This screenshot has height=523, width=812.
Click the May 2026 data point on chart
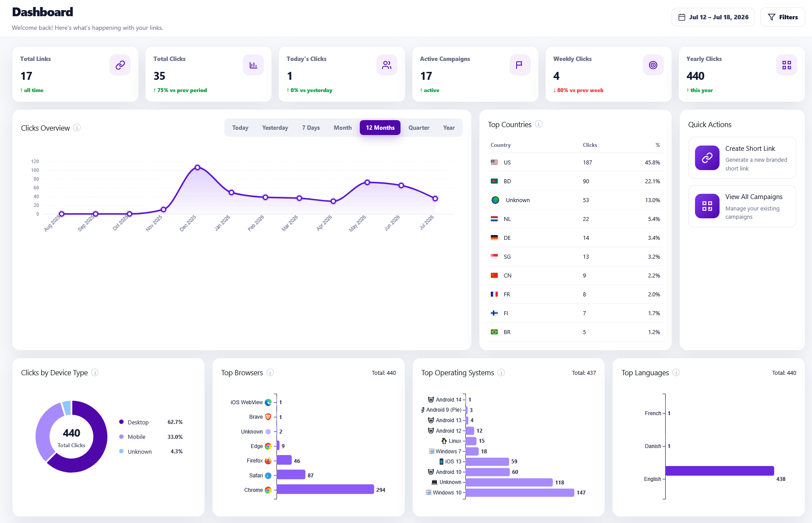click(367, 182)
